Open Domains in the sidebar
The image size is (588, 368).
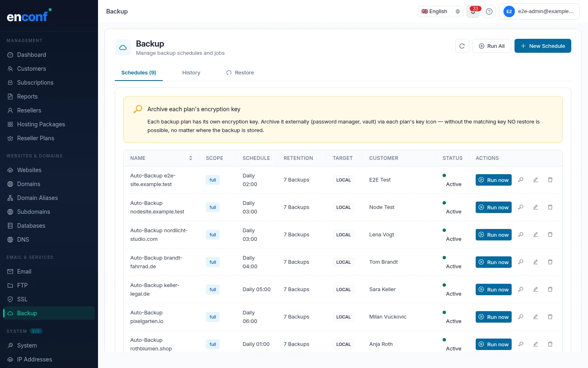pyautogui.click(x=49, y=184)
